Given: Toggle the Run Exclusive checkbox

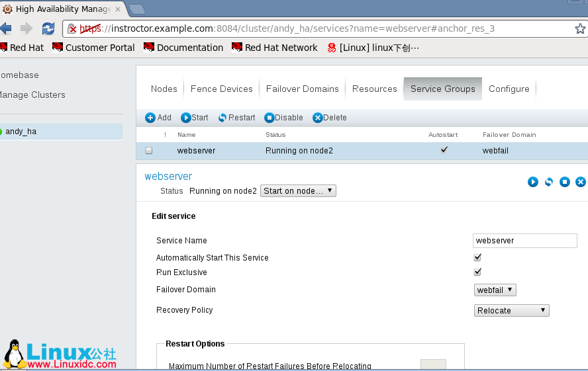Looking at the screenshot, I should coord(477,272).
